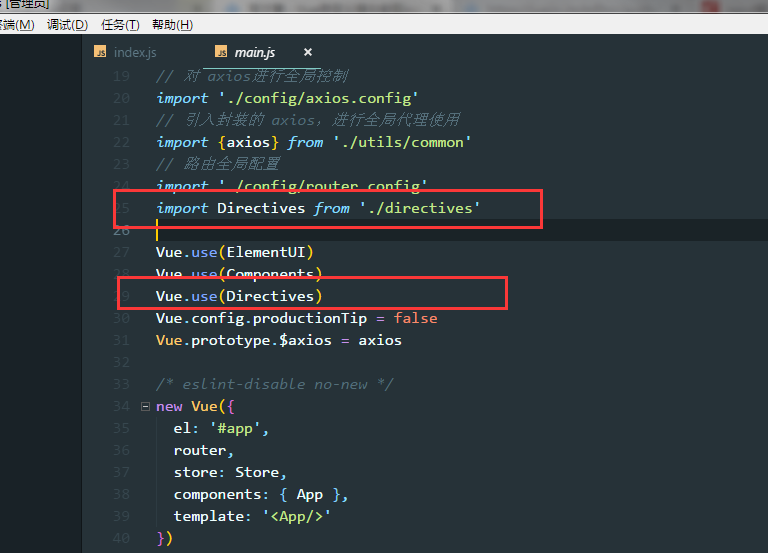
Task: Click the 路由全局配置 comment on line 23
Action: [x=218, y=164]
